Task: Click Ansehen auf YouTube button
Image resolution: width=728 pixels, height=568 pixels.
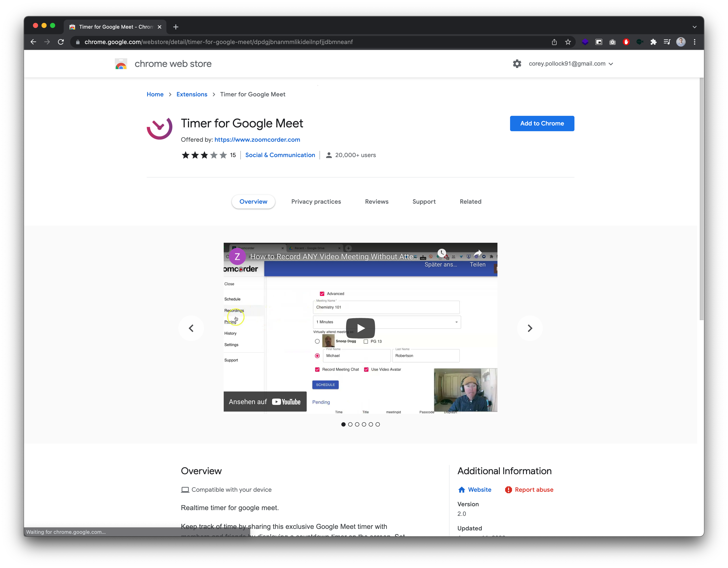Action: click(265, 402)
